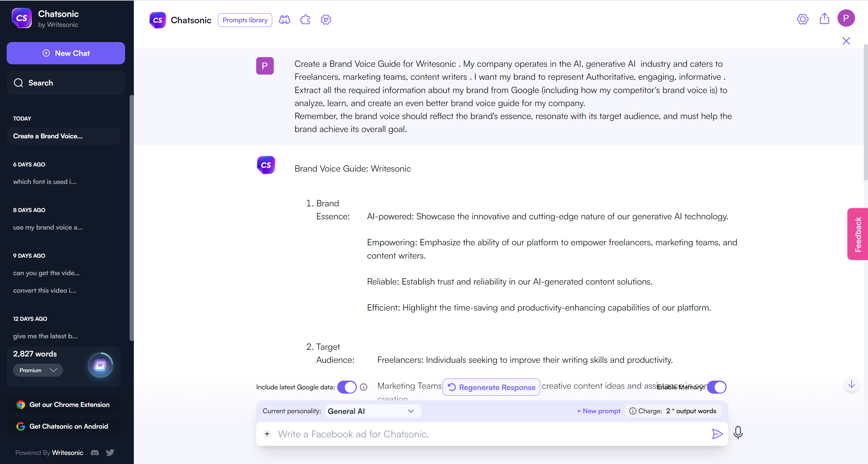Screen dimensions: 868x464
Task: Open Twitter via the bird icon at bottom
Action: pos(110,453)
